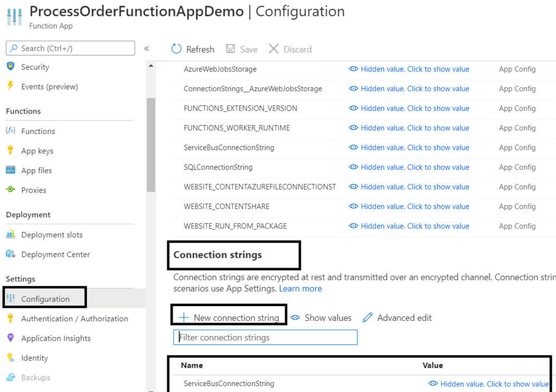The height and width of the screenshot is (392, 556).
Task: Click the Deployment Center icon
Action: (11, 254)
